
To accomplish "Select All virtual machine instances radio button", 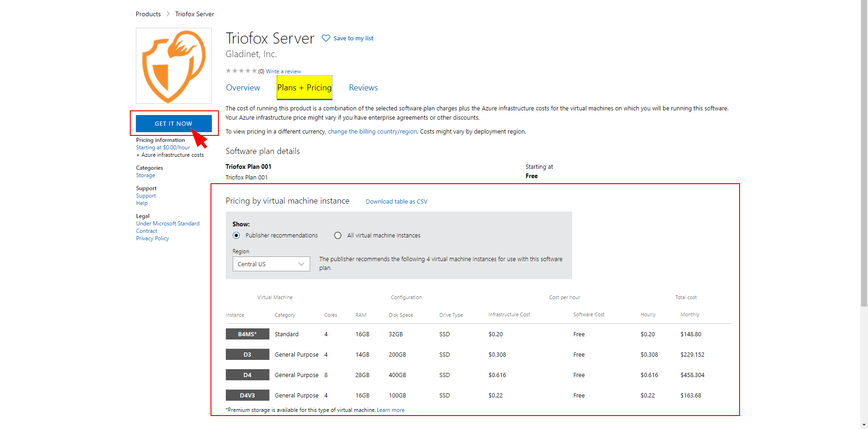I will (338, 236).
